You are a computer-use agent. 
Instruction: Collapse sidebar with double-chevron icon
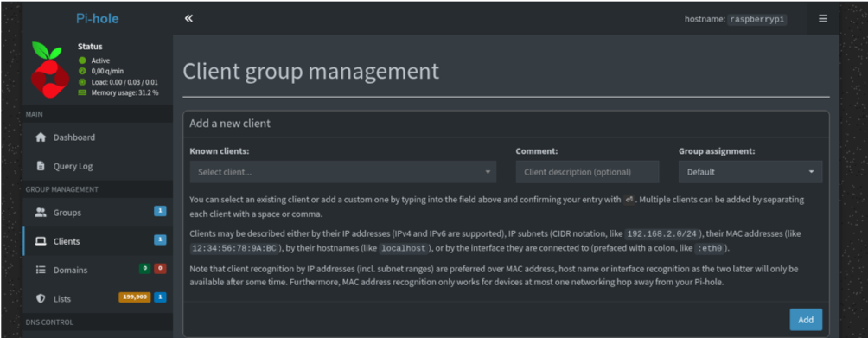click(188, 18)
